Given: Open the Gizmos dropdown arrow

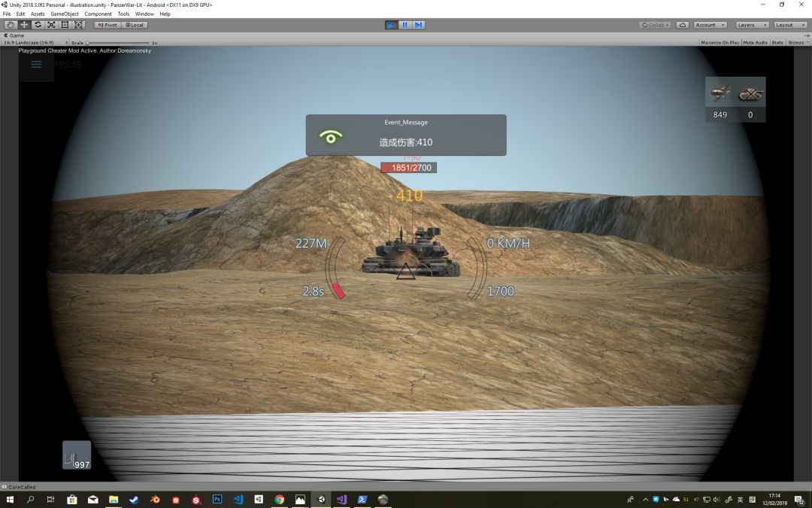Looking at the screenshot, I should (807, 42).
